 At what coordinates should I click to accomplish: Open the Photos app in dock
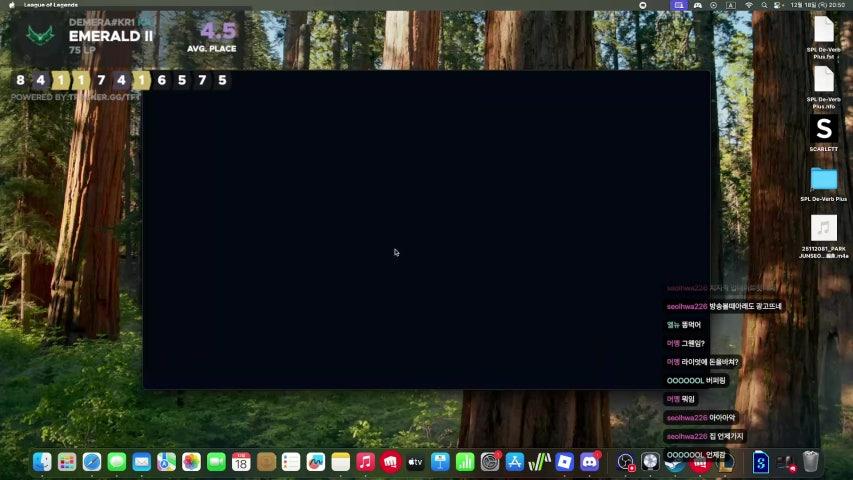click(x=191, y=462)
